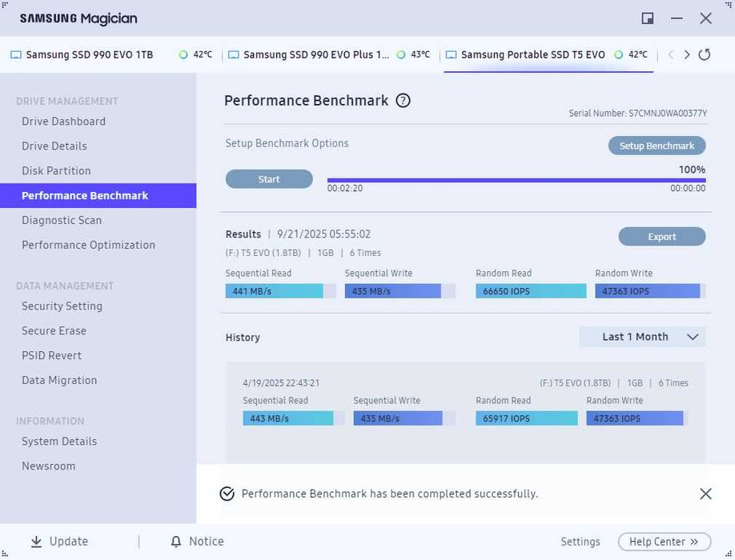The width and height of the screenshot is (735, 560).
Task: Open the Notice bell icon
Action: [x=176, y=542]
